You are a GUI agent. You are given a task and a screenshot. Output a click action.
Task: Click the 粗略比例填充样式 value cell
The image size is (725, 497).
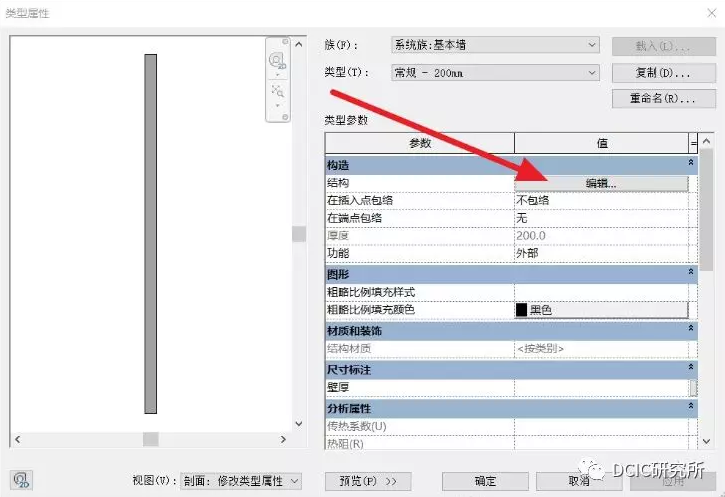pos(601,292)
